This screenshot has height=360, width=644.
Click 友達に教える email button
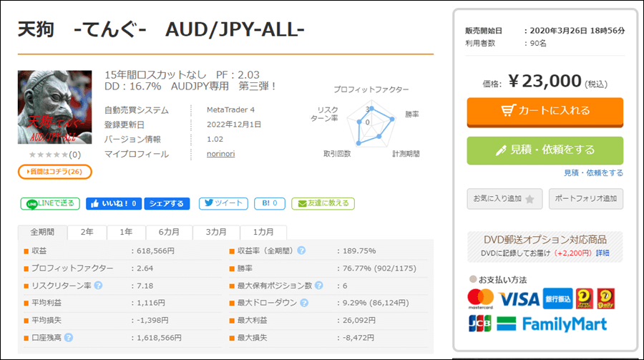coord(323,203)
